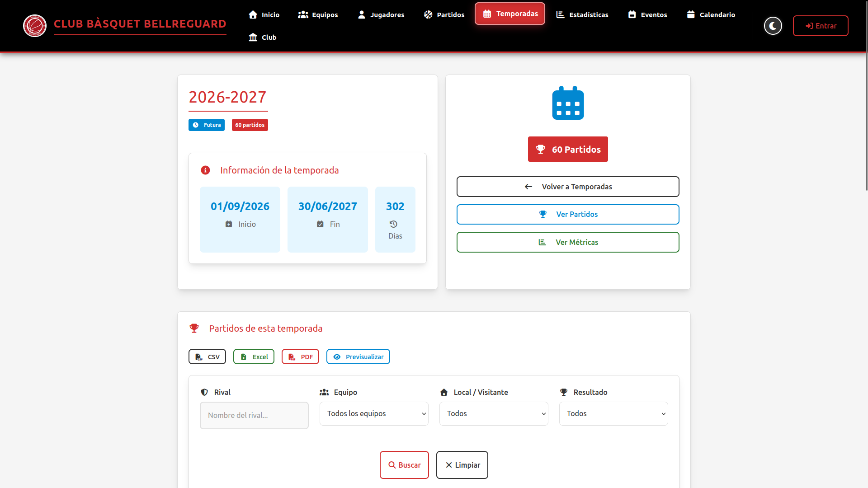Click the trophy icon beside Partidos de esta temporada
868x488 pixels.
click(194, 328)
